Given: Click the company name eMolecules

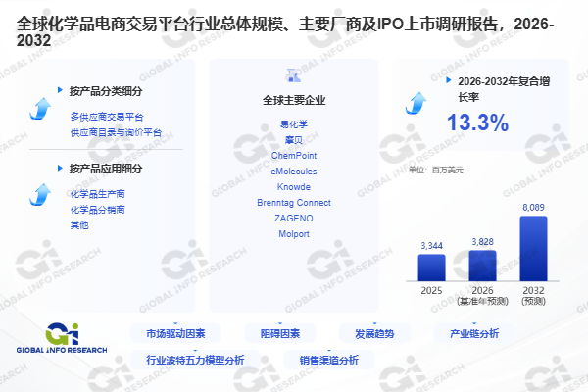Looking at the screenshot, I should [294, 171].
